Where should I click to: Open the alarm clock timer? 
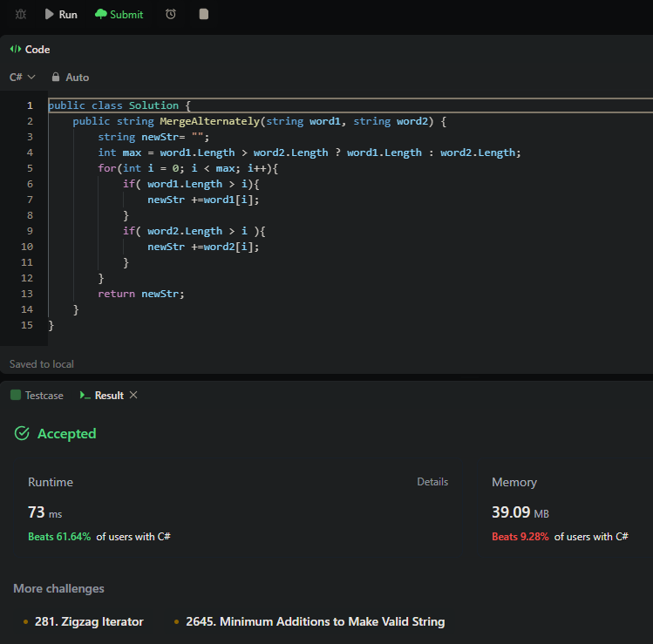(171, 15)
